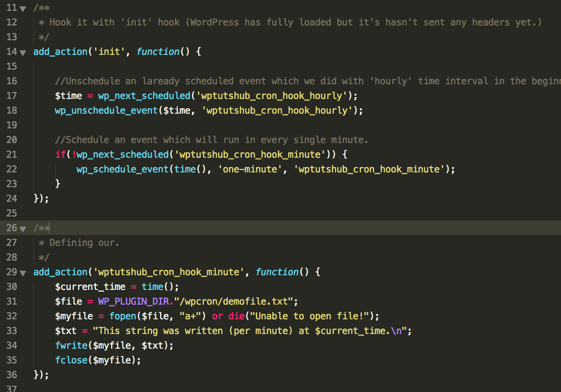Collapse the comment starting at line 26
The width and height of the screenshot is (561, 392).
click(23, 229)
